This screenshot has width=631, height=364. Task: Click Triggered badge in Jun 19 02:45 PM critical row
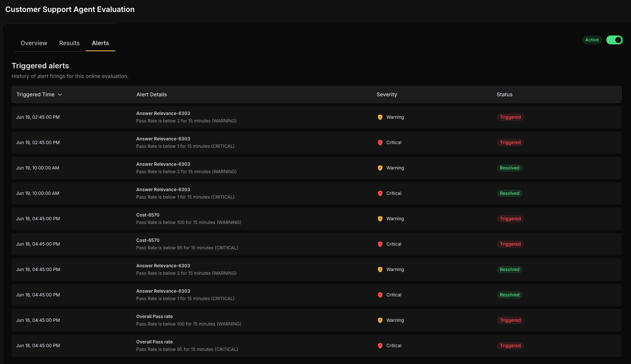510,143
